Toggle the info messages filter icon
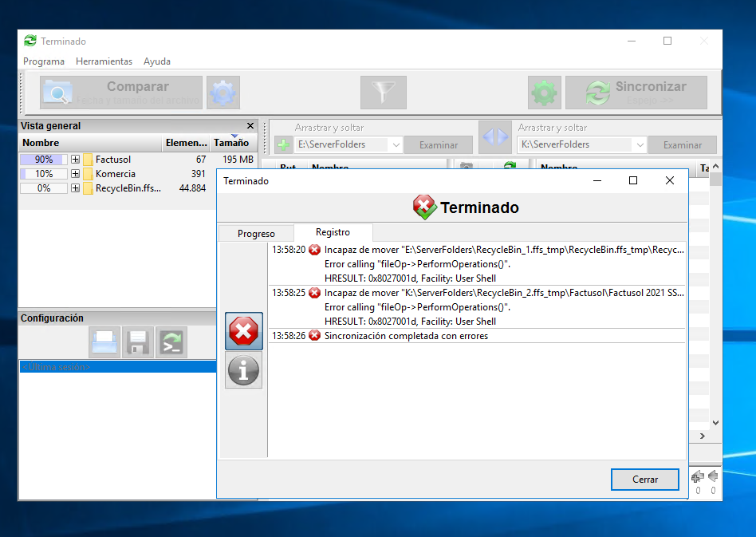756x537 pixels. 243,370
